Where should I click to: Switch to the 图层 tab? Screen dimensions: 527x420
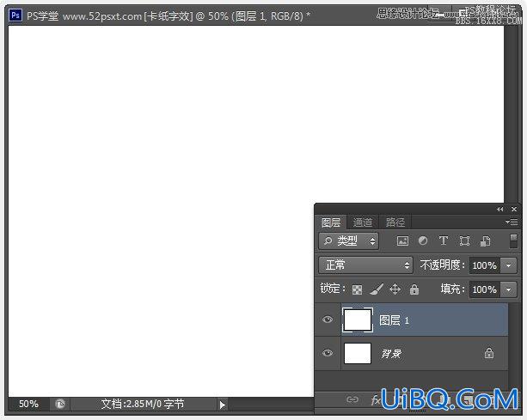pyautogui.click(x=331, y=222)
